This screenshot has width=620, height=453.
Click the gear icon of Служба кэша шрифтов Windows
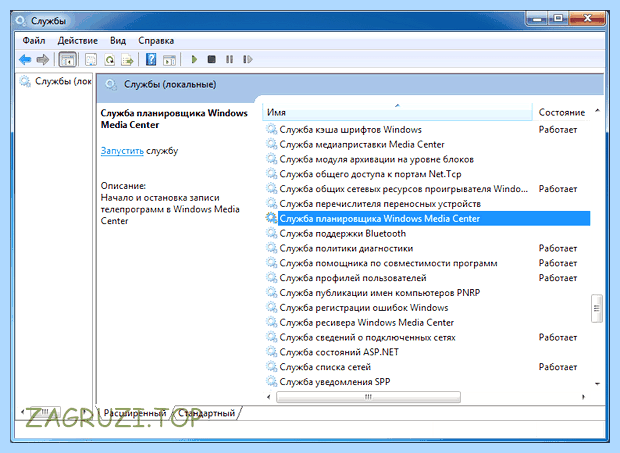tap(271, 129)
